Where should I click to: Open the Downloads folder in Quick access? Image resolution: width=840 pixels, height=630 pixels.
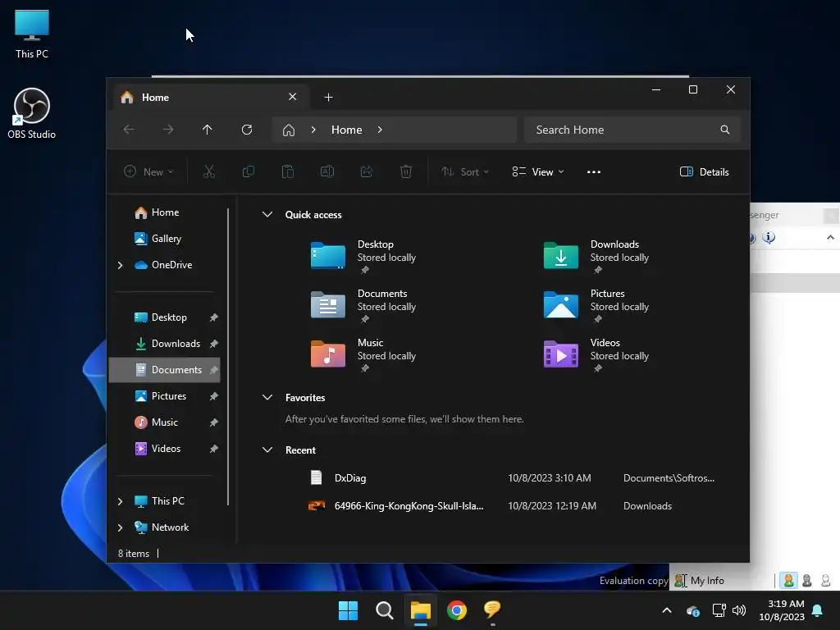pyautogui.click(x=597, y=257)
